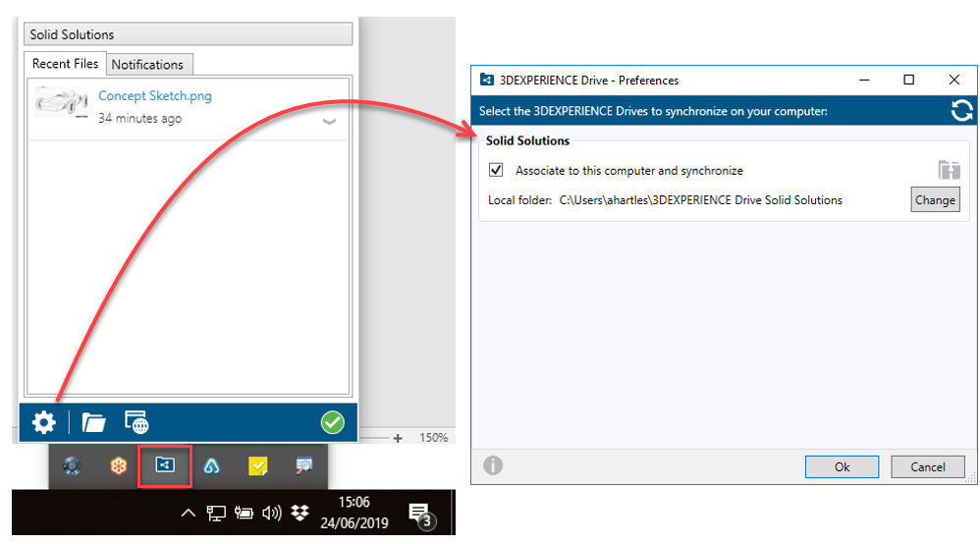Open the yellow sticky notes tray icon
980x544 pixels.
257,467
